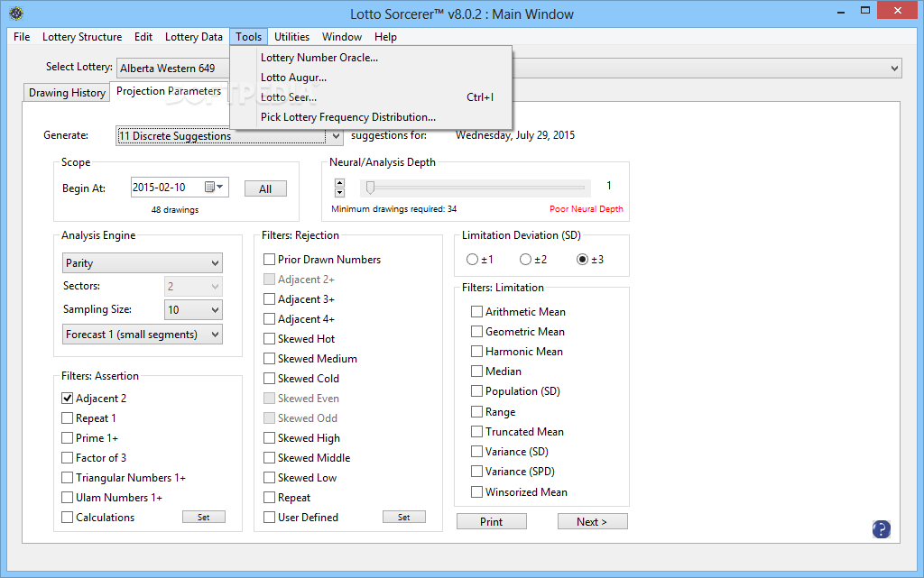Check the Harmonic Mean filter
Image resolution: width=924 pixels, height=578 pixels.
coord(476,352)
